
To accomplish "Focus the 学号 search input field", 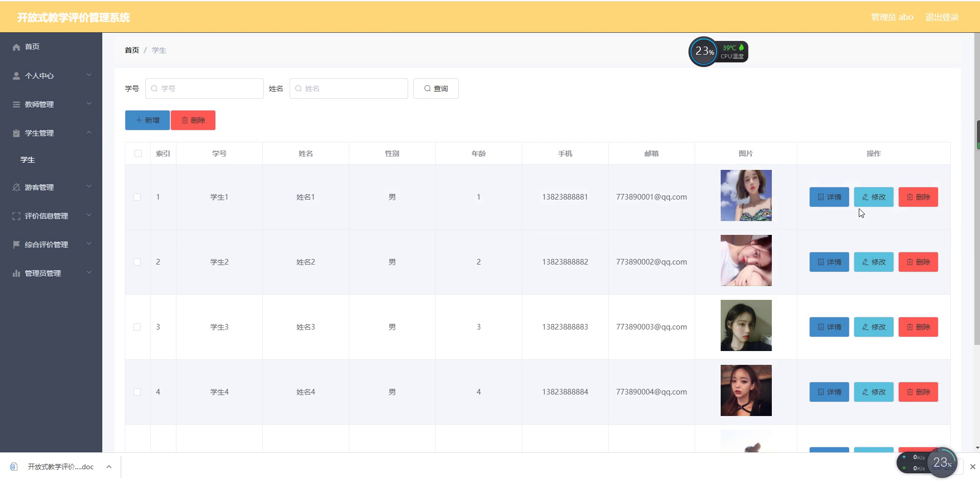I will pyautogui.click(x=205, y=89).
